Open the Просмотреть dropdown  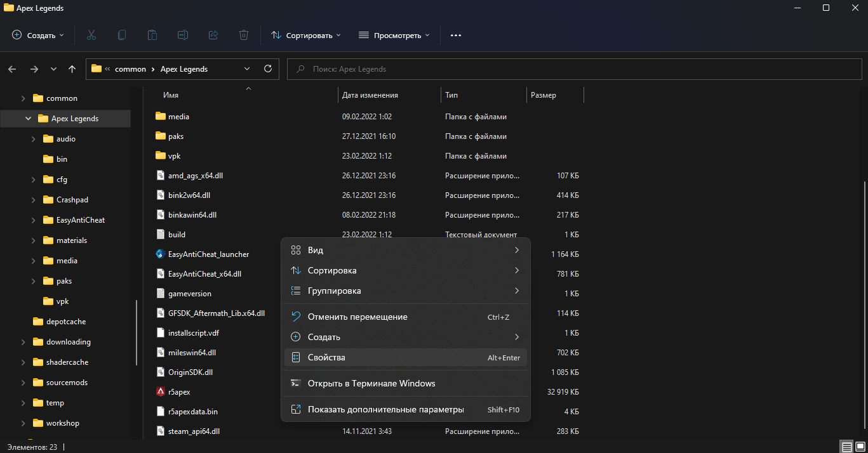pos(394,35)
